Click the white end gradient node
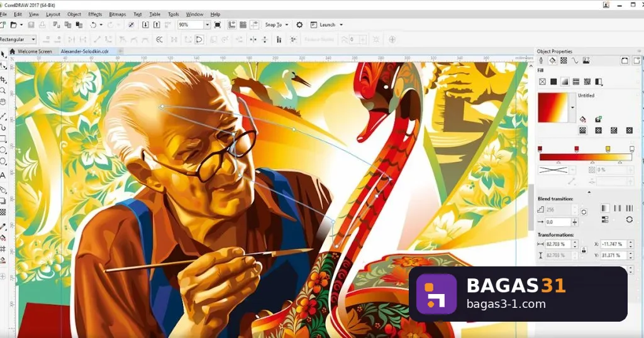This screenshot has width=644, height=338. pyautogui.click(x=631, y=149)
